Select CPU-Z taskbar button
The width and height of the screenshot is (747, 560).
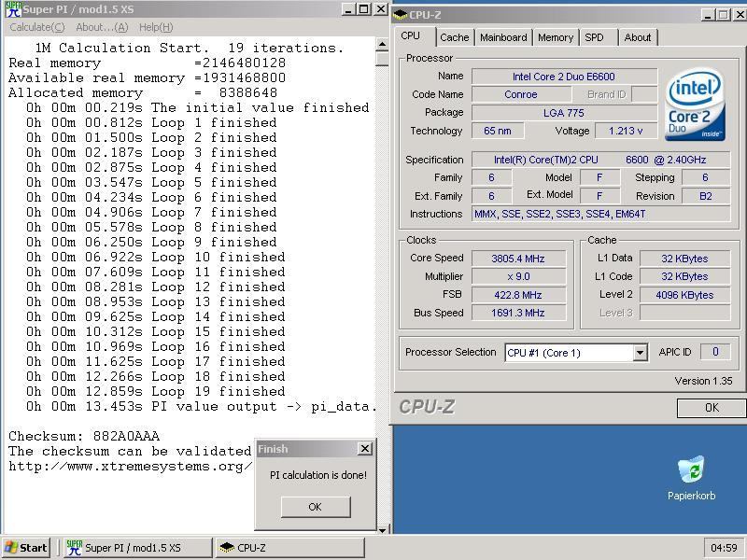tap(290, 548)
